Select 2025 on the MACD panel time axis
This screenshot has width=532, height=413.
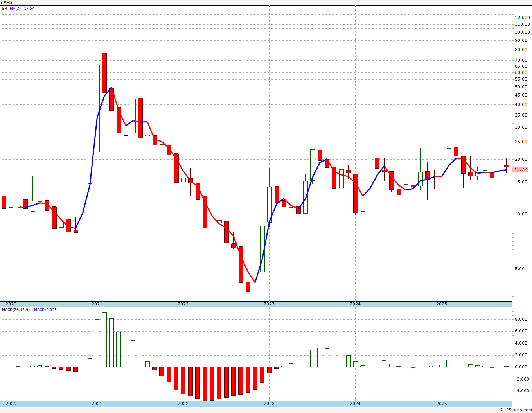[442, 404]
